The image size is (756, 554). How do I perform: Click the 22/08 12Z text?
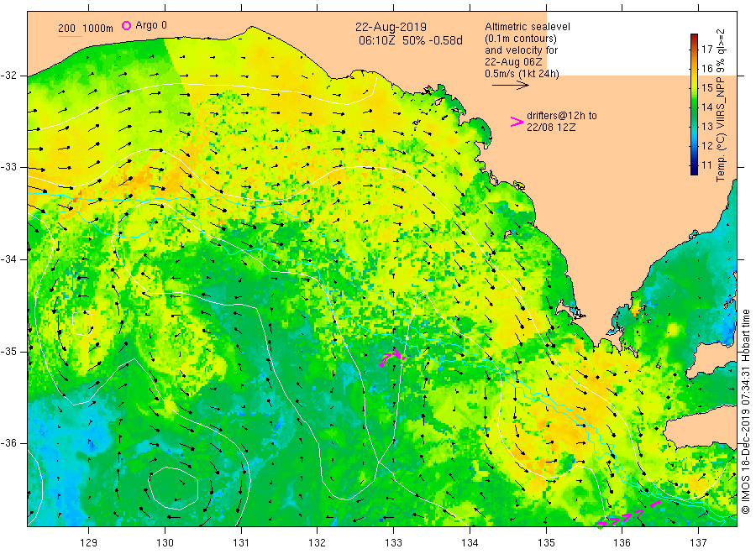(551, 128)
